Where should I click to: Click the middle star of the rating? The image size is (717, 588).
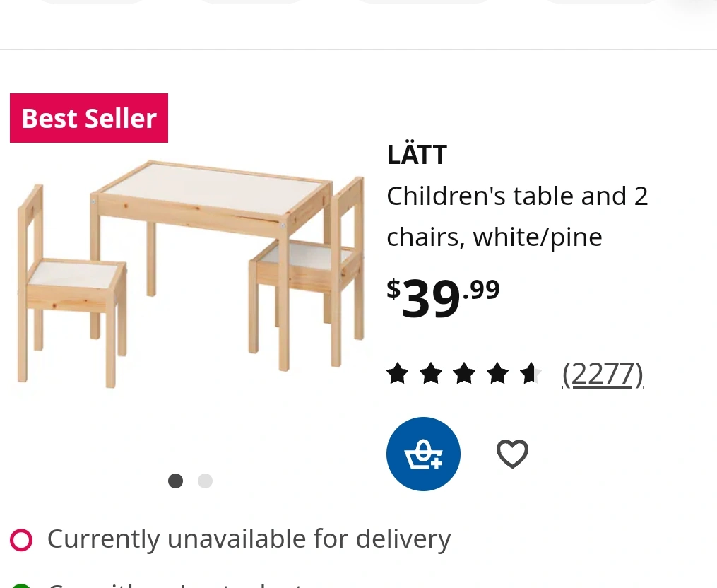tap(464, 373)
